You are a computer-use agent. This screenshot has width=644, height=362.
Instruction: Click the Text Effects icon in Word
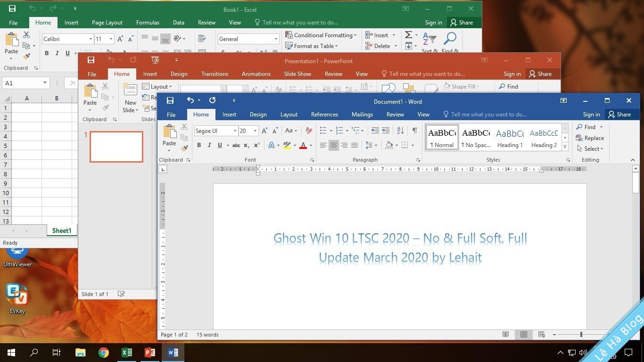coord(272,145)
